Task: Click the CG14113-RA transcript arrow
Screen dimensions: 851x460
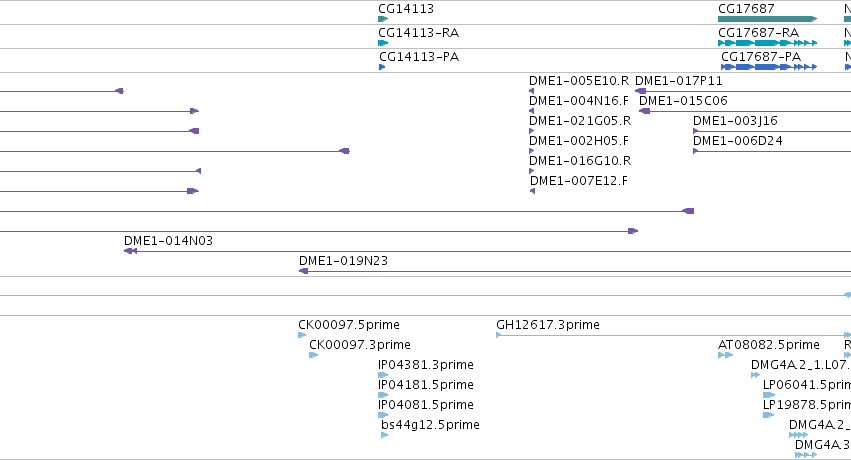Action: pos(383,43)
